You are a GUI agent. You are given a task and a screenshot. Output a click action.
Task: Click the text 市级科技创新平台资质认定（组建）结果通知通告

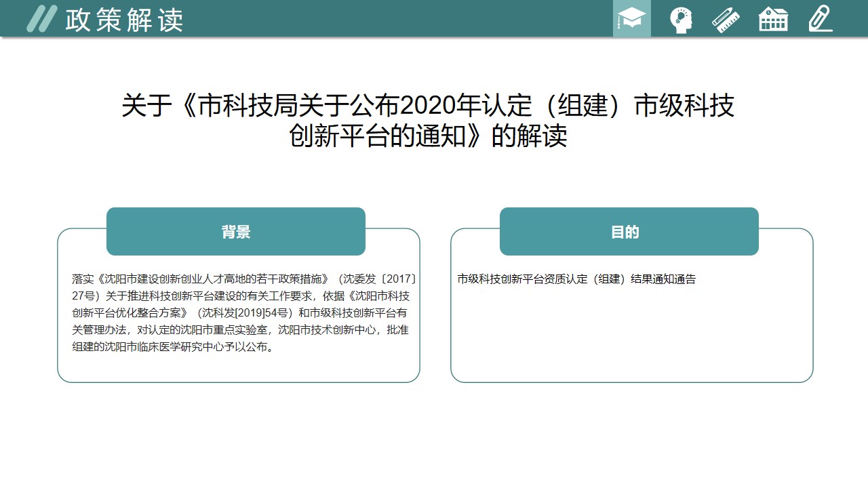pos(576,279)
